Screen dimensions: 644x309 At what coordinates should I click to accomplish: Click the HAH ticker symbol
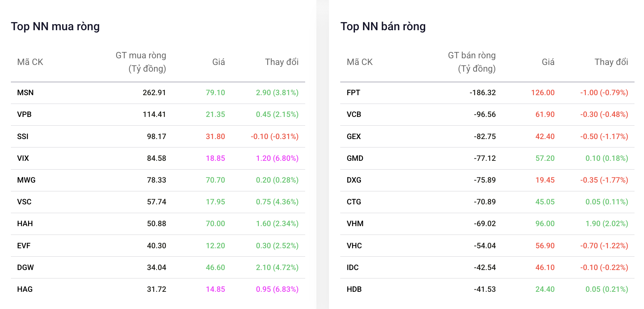tap(25, 224)
